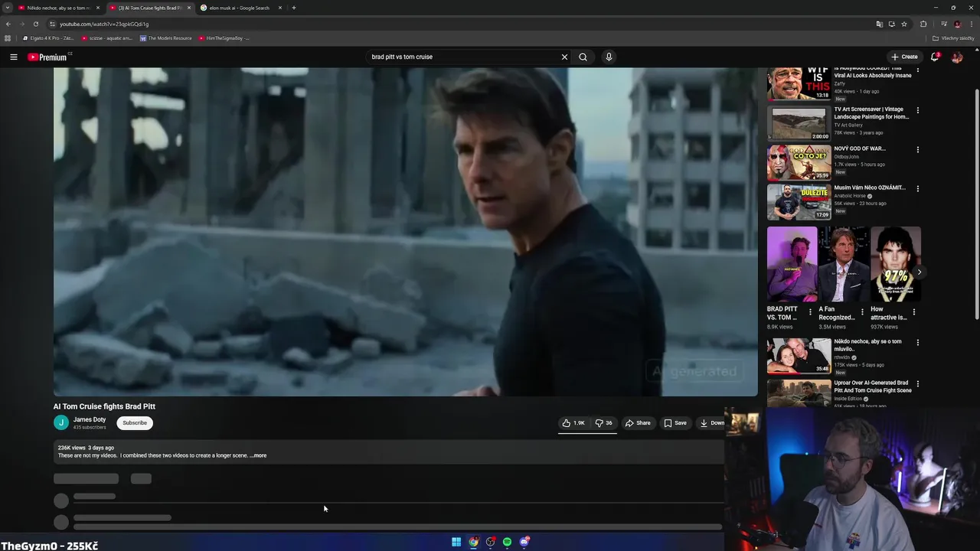Image resolution: width=980 pixels, height=551 pixels.
Task: Dislike the video (36 thumbs down)
Action: (x=603, y=422)
